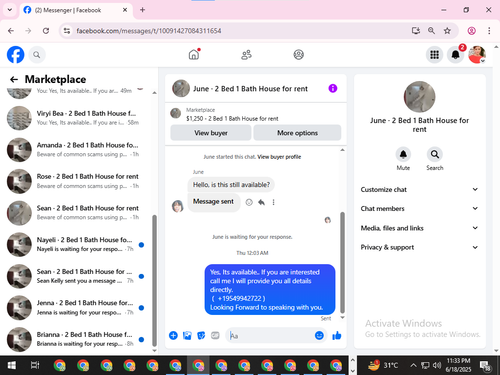Go to the Home feed icon
Viewport: 500px width, 375px height.
click(x=194, y=54)
